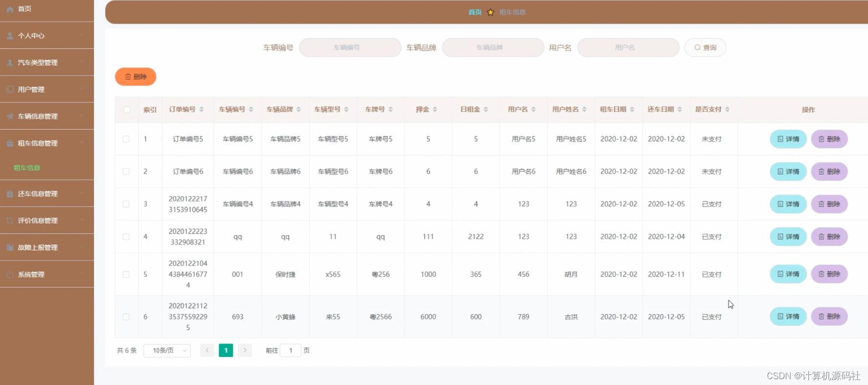Sort by 订单编号 using its sort arrows
Image resolution: width=868 pixels, height=385 pixels.
tap(201, 110)
